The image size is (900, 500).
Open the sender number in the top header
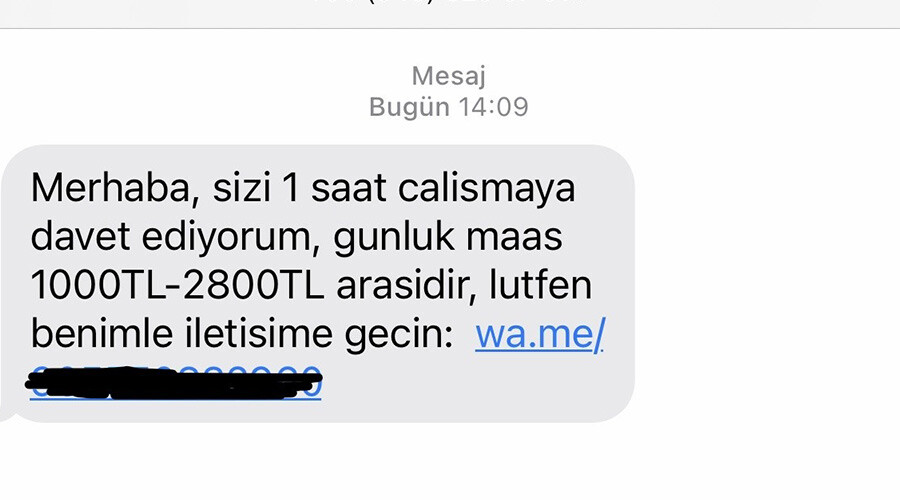[450, 3]
